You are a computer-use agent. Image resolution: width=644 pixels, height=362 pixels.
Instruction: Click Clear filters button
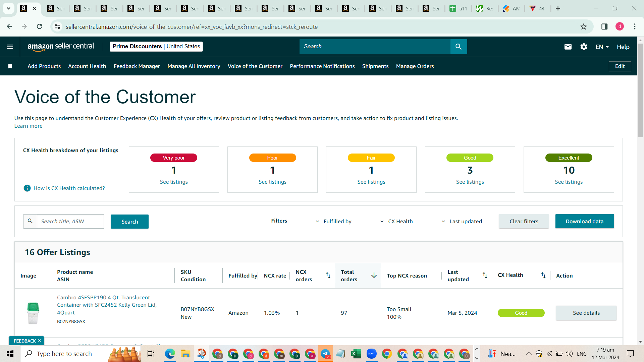tap(524, 222)
